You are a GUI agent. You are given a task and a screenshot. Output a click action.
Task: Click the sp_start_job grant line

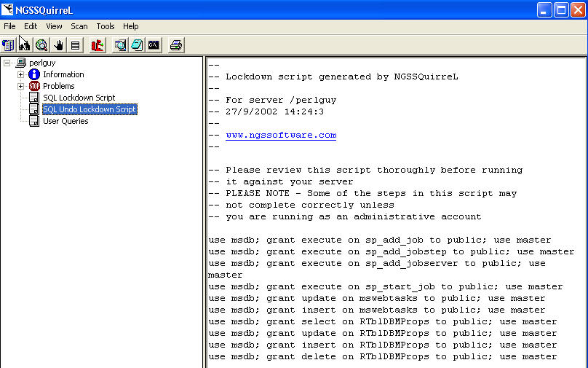(x=386, y=286)
